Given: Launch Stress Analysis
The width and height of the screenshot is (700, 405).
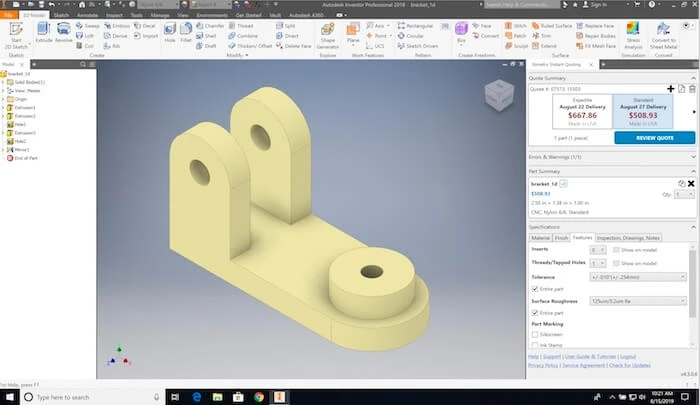Looking at the screenshot, I should pos(633,35).
